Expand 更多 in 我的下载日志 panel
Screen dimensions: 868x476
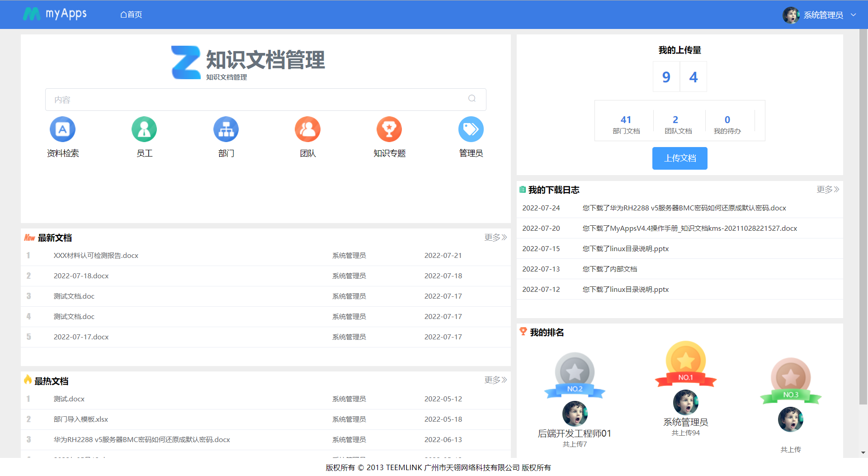point(827,189)
